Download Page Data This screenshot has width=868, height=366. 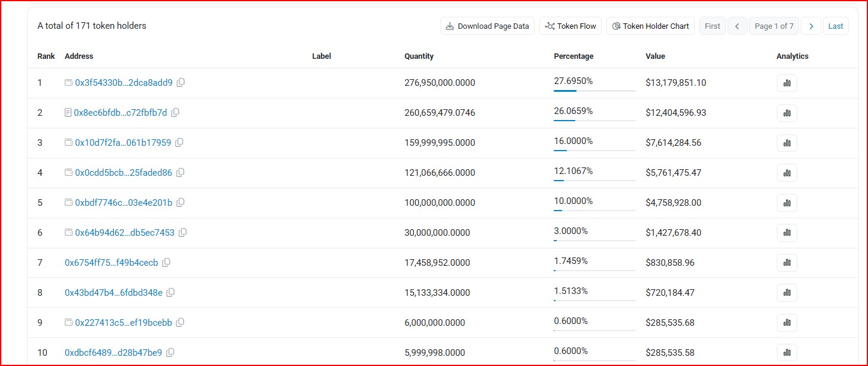(487, 26)
